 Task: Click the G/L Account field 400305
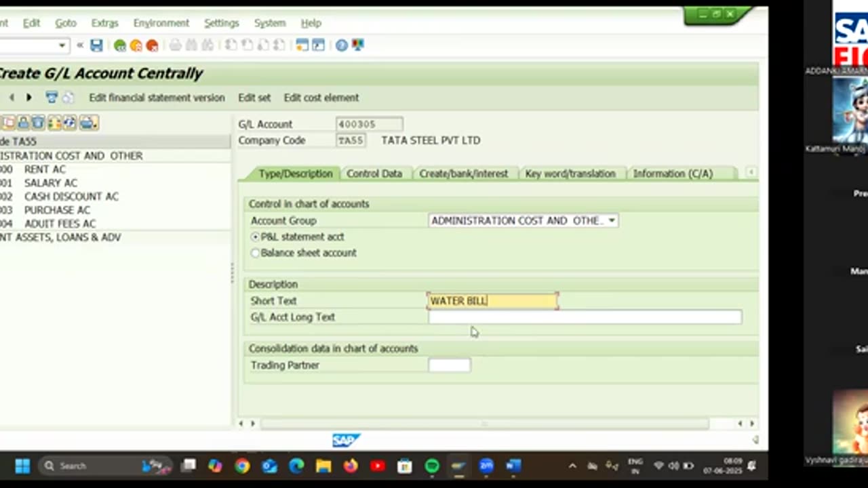tap(370, 124)
